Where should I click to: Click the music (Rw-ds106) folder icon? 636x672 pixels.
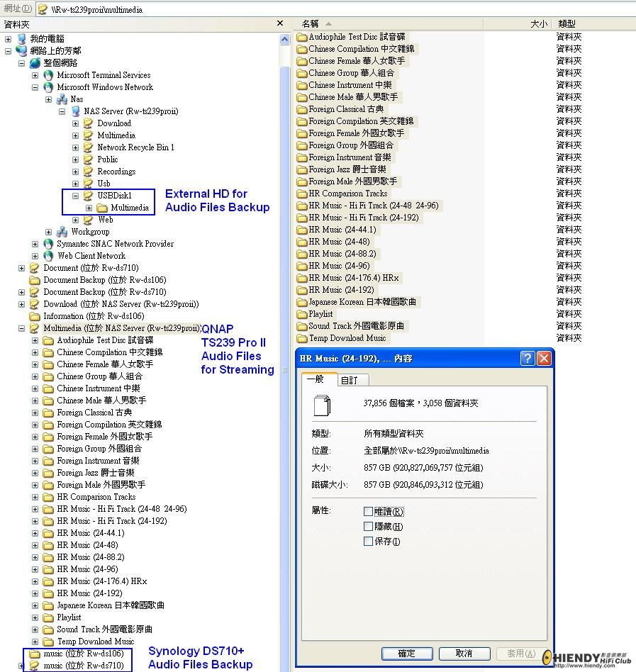35,654
